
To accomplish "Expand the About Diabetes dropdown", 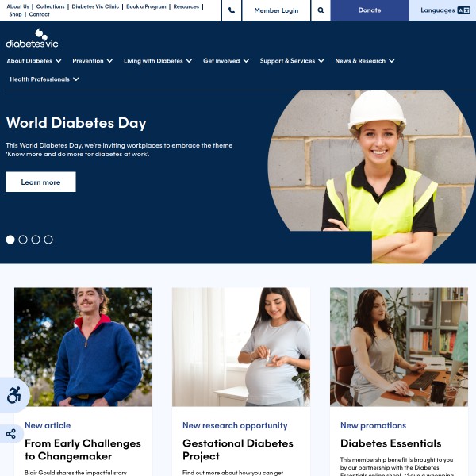I will click(x=34, y=61).
